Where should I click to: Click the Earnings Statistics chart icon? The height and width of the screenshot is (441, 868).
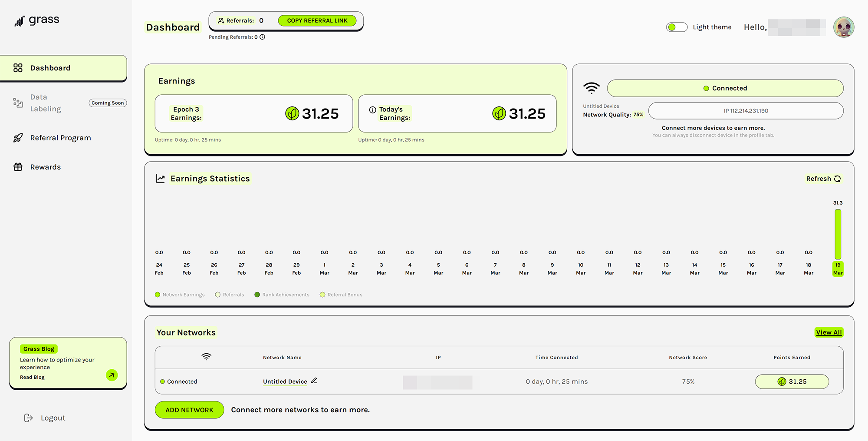160,179
